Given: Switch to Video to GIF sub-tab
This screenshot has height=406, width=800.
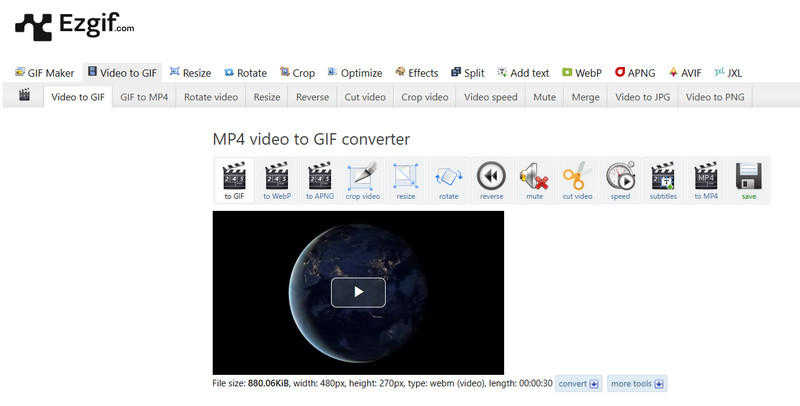Looking at the screenshot, I should (78, 97).
